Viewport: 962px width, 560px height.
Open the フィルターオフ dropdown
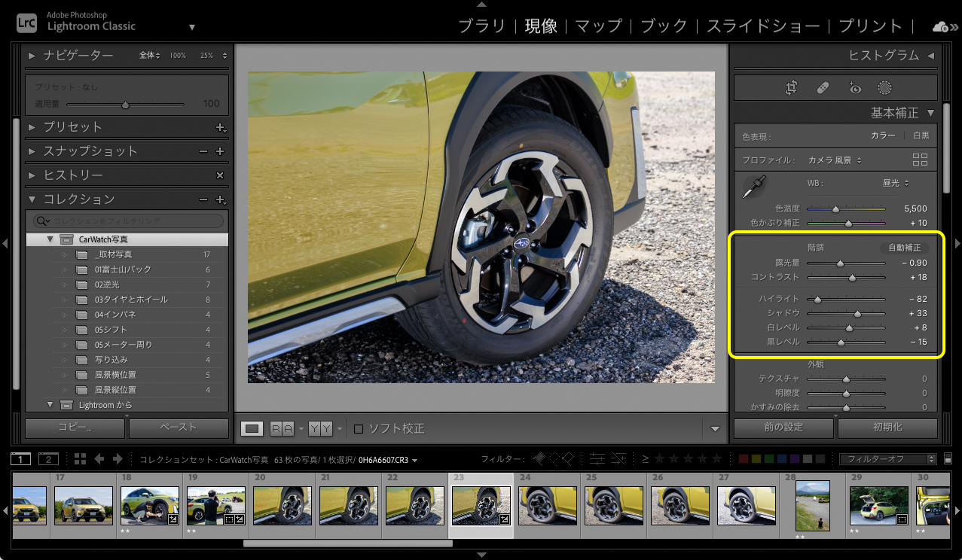coord(887,458)
